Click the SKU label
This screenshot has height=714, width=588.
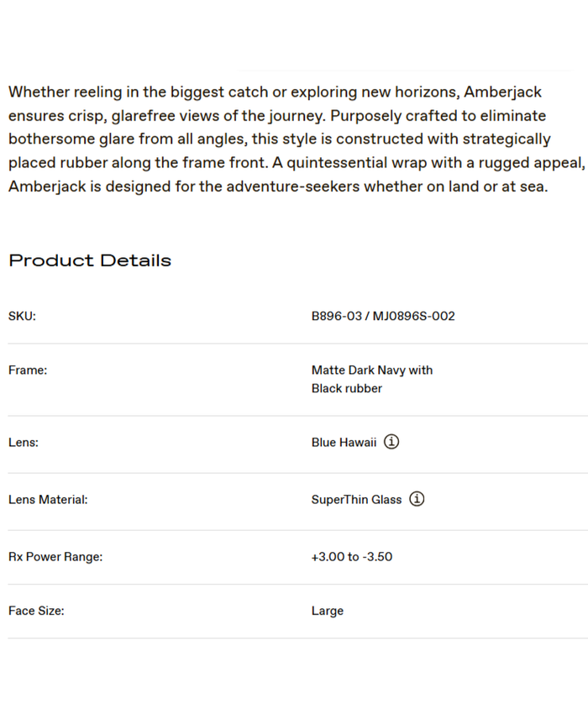tap(22, 317)
